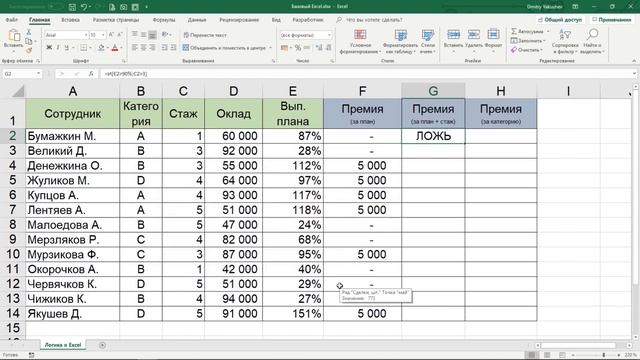Toggle Underline (Ч) formatting
640x360 pixels.
pos(67,48)
